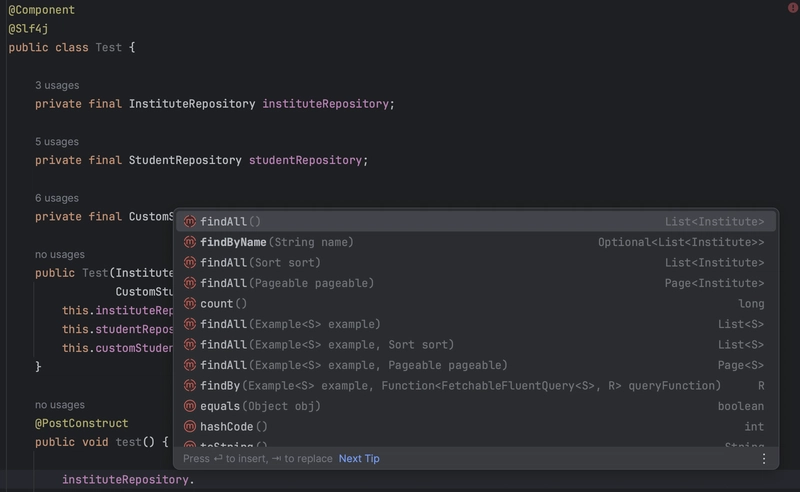This screenshot has width=800, height=492.
Task: Open the three-dot options menu in completion popup
Action: click(763, 458)
